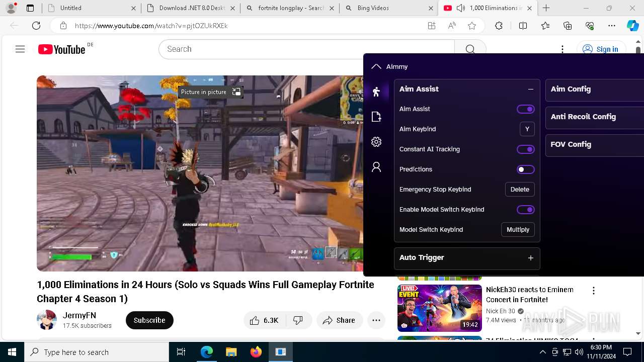Open the more actions menu under the video
This screenshot has height=362, width=644.
376,320
